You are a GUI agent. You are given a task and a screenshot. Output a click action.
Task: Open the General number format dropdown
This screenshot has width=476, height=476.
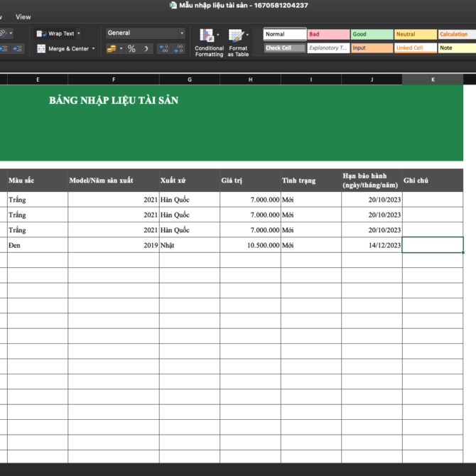coord(146,33)
